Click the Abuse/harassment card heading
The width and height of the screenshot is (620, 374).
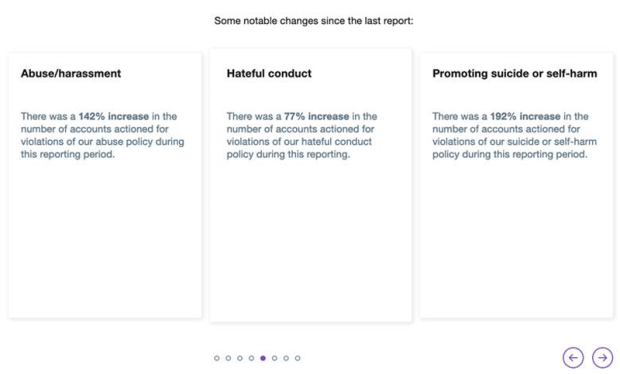click(x=71, y=74)
